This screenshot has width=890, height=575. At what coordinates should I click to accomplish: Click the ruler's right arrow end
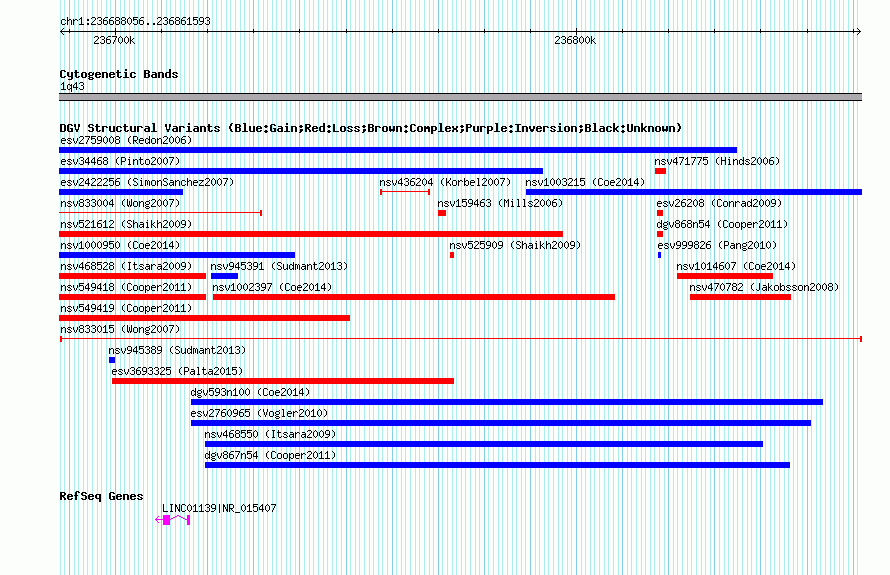[858, 31]
